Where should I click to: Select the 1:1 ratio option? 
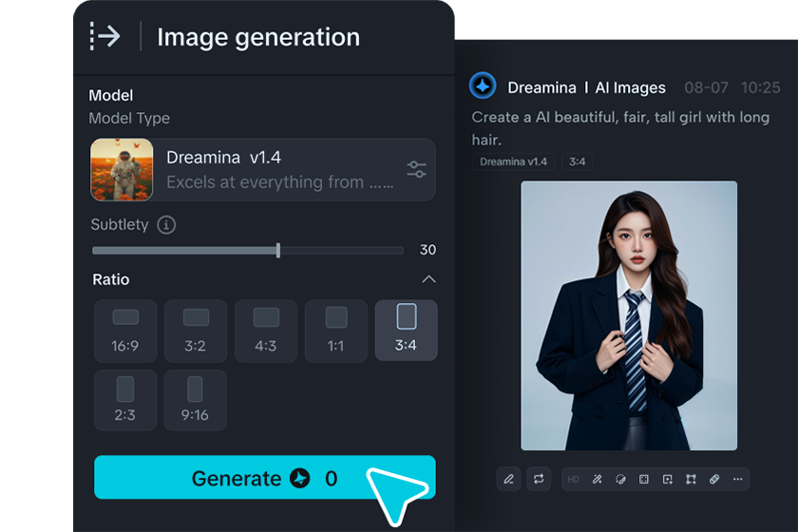336,331
